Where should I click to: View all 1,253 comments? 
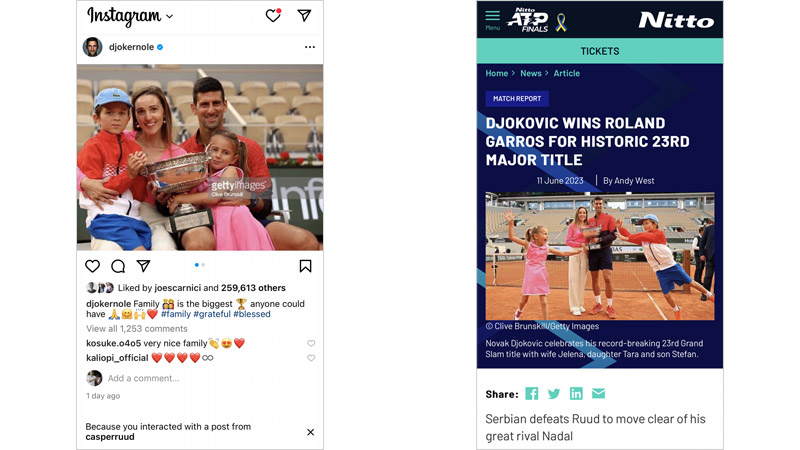click(x=137, y=329)
